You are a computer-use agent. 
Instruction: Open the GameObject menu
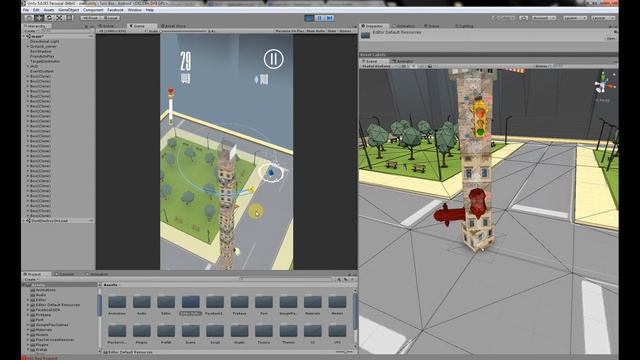pyautogui.click(x=68, y=10)
